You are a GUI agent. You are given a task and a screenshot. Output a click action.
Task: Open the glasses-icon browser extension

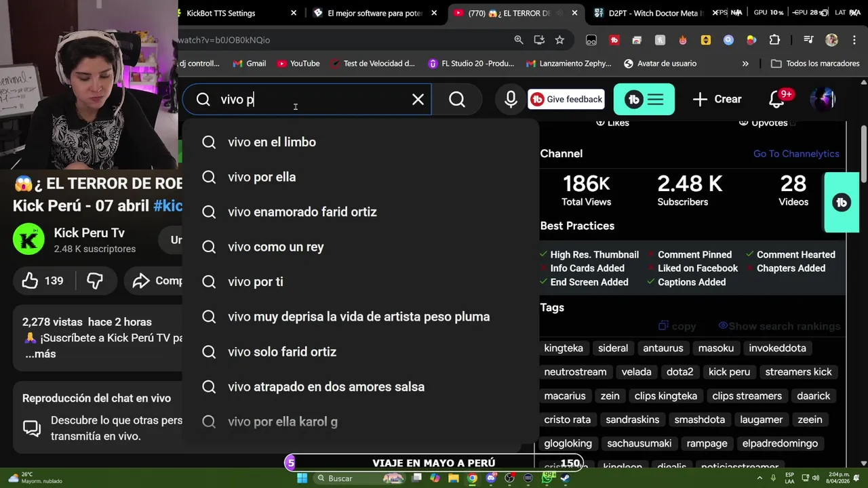pyautogui.click(x=591, y=40)
